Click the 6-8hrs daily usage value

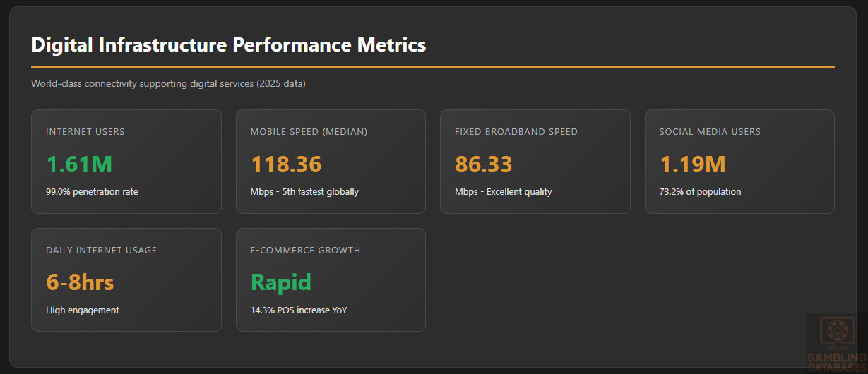80,283
